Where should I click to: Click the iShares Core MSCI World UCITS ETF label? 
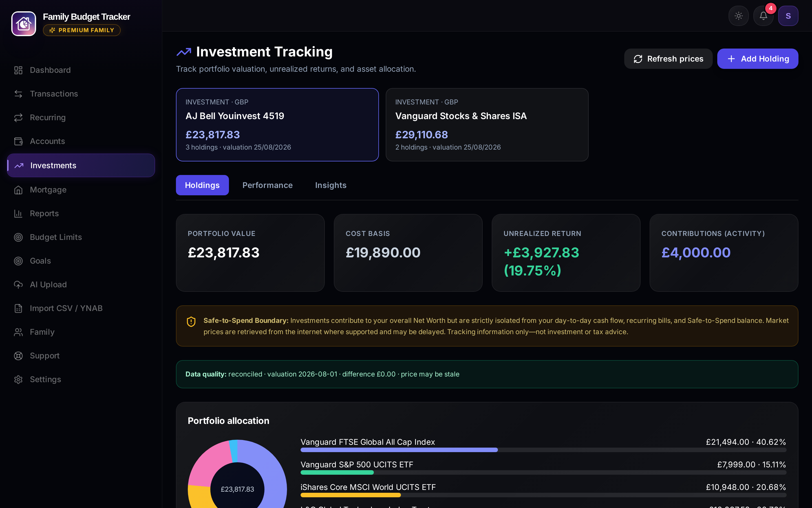(x=368, y=487)
